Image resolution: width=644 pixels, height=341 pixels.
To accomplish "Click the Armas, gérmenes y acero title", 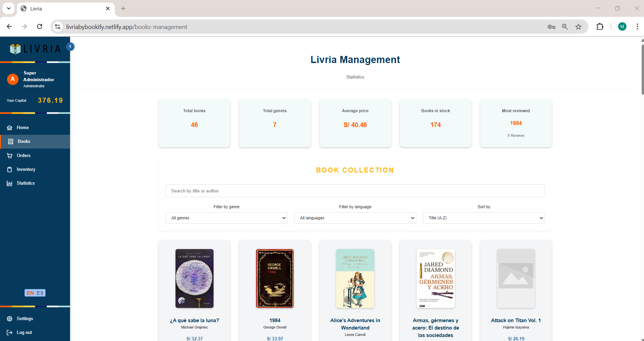I will click(x=436, y=328).
